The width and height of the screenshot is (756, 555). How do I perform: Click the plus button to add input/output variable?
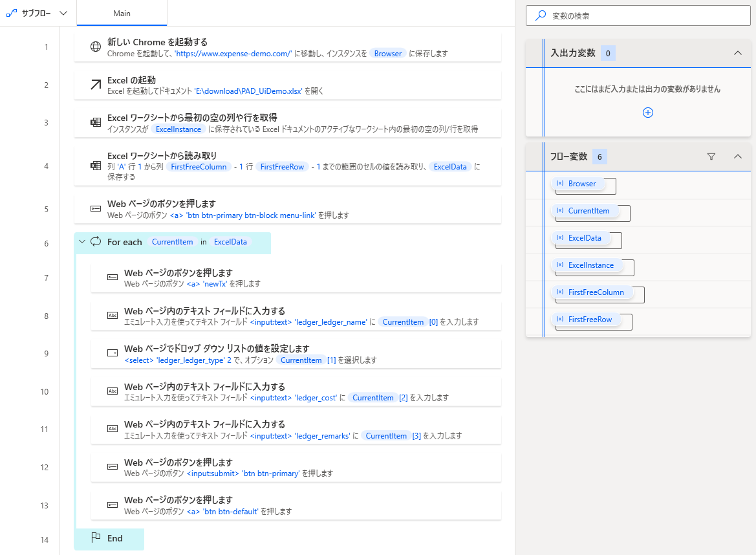click(647, 112)
